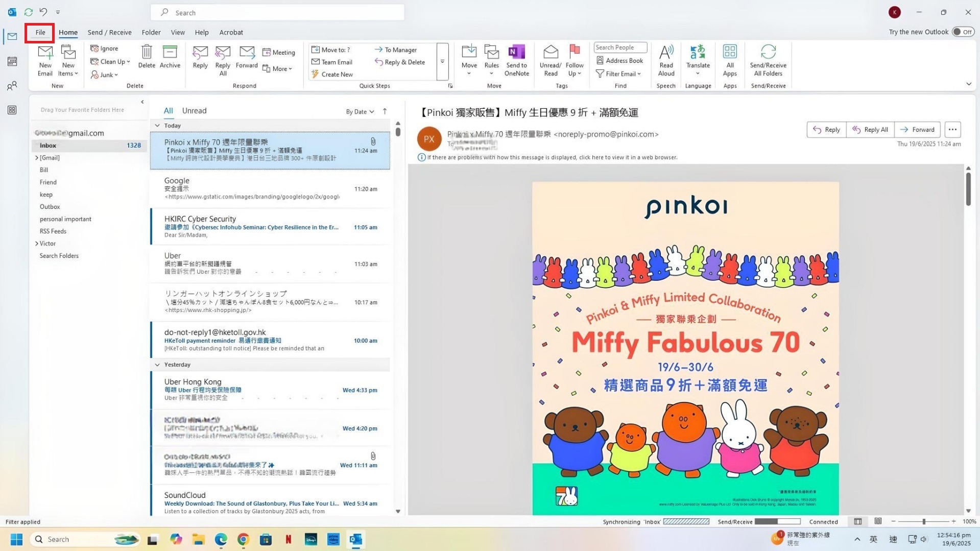Ignore this conversation
The width and height of the screenshot is (980, 551).
click(104, 49)
